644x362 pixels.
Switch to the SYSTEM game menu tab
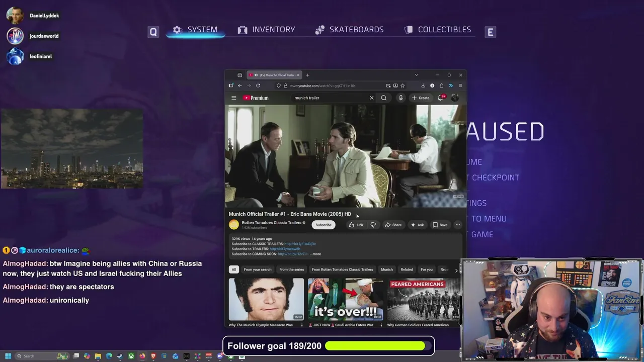coord(196,30)
